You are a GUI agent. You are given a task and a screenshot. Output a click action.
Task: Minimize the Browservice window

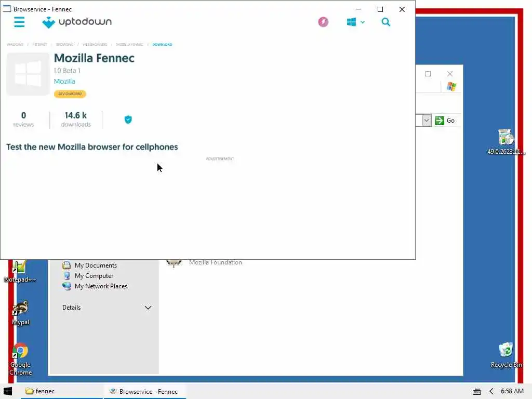(x=358, y=9)
